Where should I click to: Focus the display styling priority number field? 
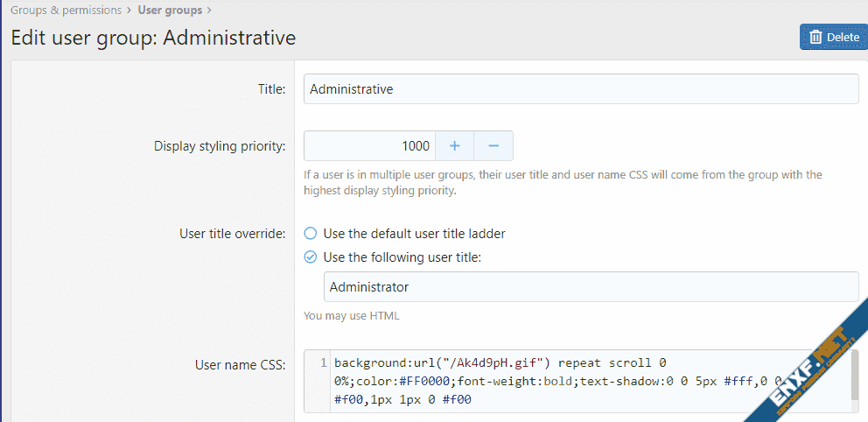click(368, 146)
